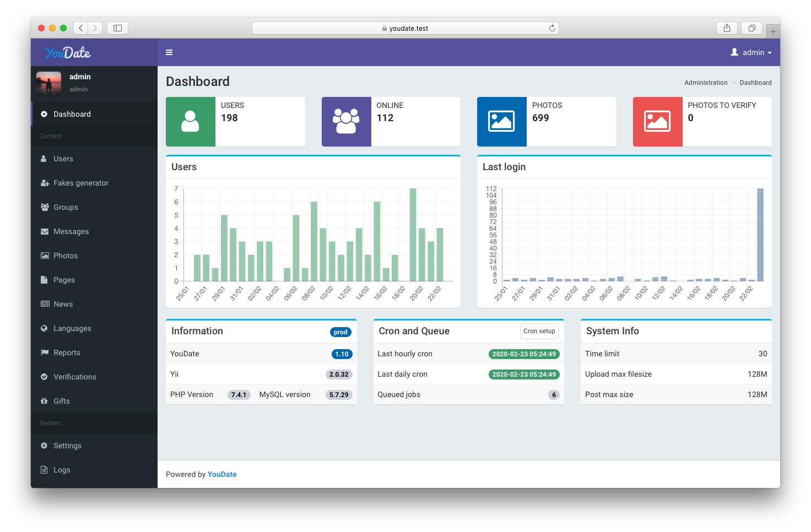Toggle the sidebar hamburger menu
Screen dimensions: 811x532
point(169,52)
